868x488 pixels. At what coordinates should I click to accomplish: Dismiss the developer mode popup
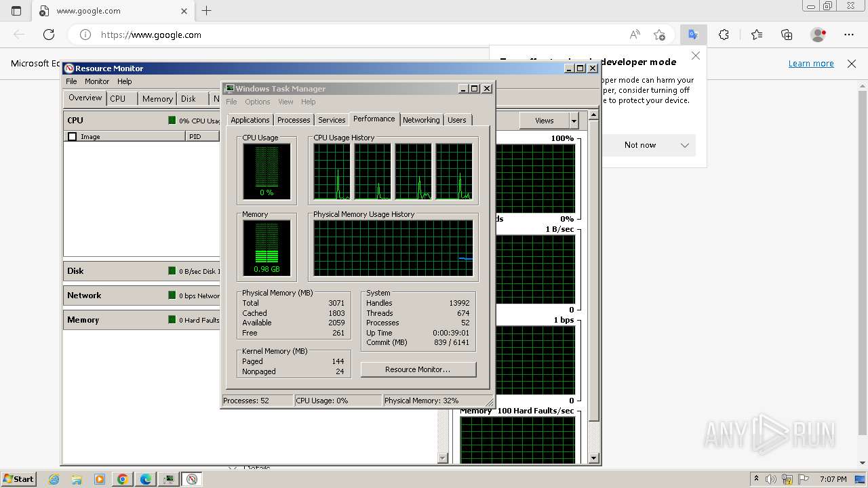pyautogui.click(x=696, y=56)
